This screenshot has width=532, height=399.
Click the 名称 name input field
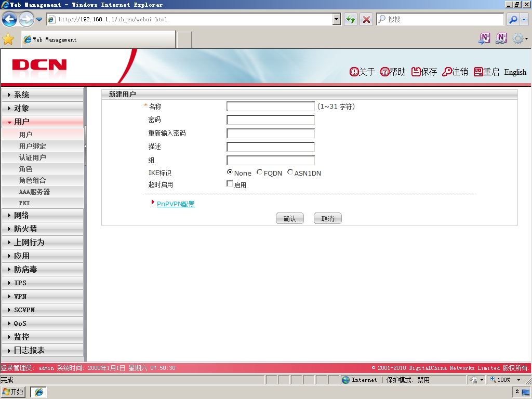pos(270,106)
